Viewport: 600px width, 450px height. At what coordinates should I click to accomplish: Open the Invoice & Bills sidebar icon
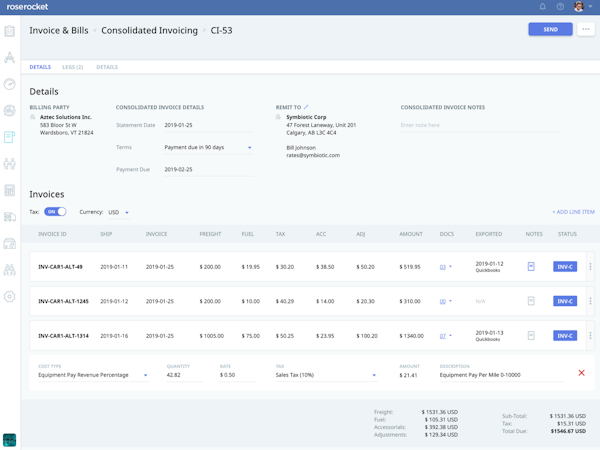click(10, 137)
